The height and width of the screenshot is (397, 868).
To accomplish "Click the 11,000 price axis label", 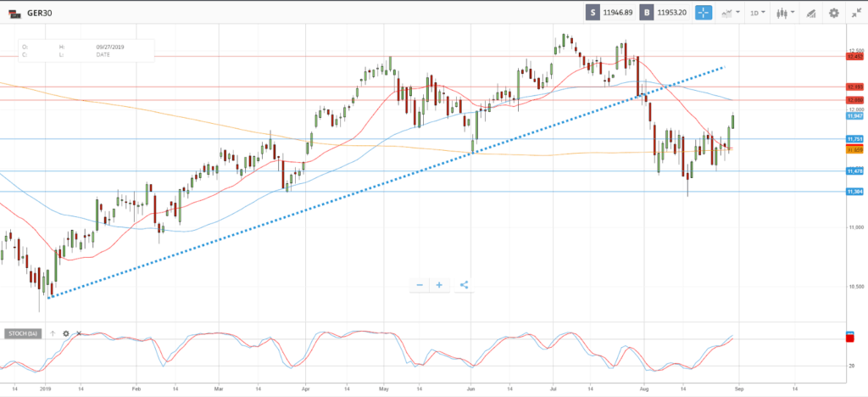I will click(856, 227).
